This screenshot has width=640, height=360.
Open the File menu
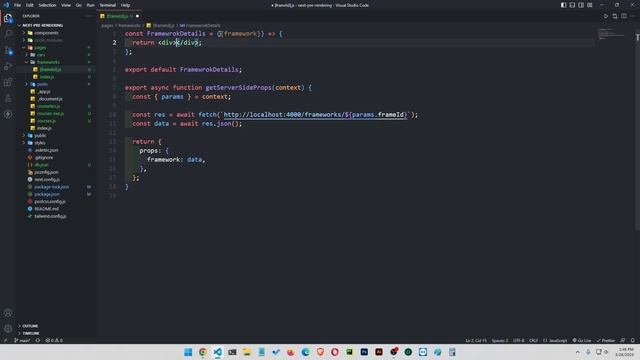[x=18, y=5]
